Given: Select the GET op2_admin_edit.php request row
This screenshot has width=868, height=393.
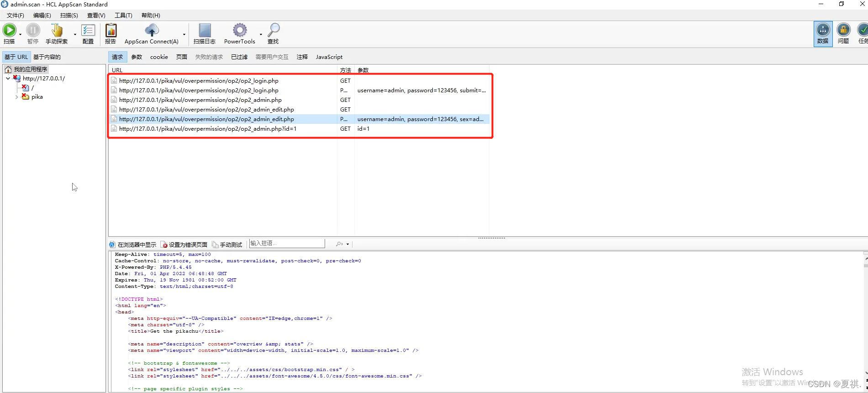Looking at the screenshot, I should [300, 109].
